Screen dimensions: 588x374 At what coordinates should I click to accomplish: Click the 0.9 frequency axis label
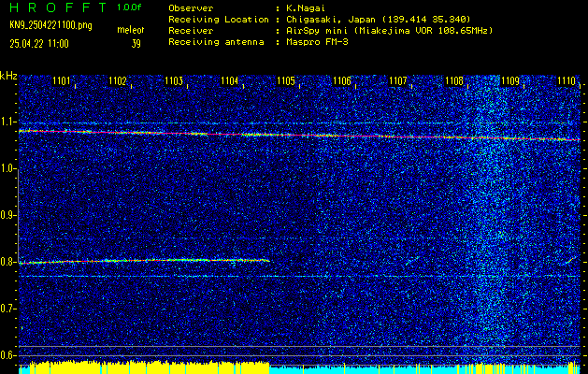pos(7,215)
